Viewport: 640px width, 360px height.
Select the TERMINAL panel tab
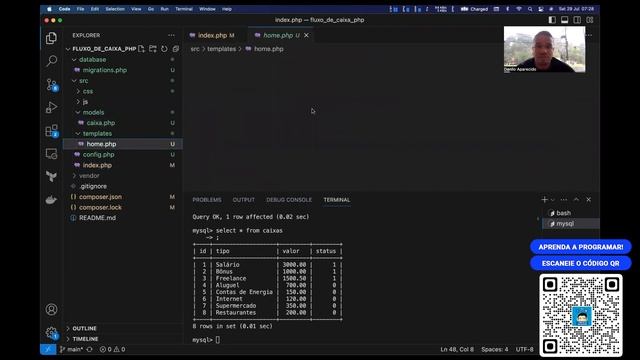click(x=337, y=200)
